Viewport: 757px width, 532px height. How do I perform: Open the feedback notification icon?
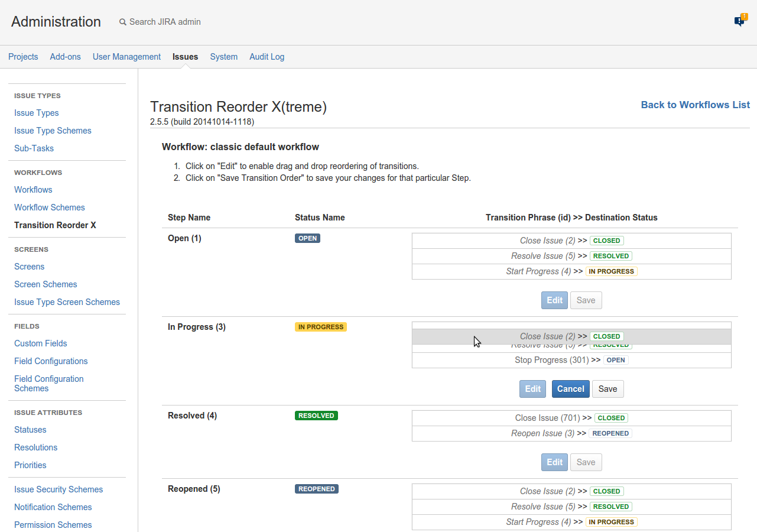[x=740, y=21]
